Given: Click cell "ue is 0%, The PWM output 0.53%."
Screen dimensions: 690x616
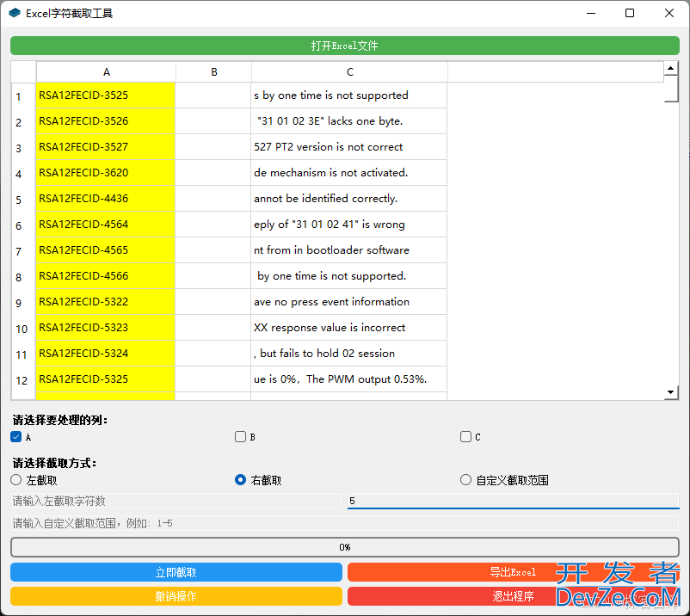Looking at the screenshot, I should [x=349, y=379].
